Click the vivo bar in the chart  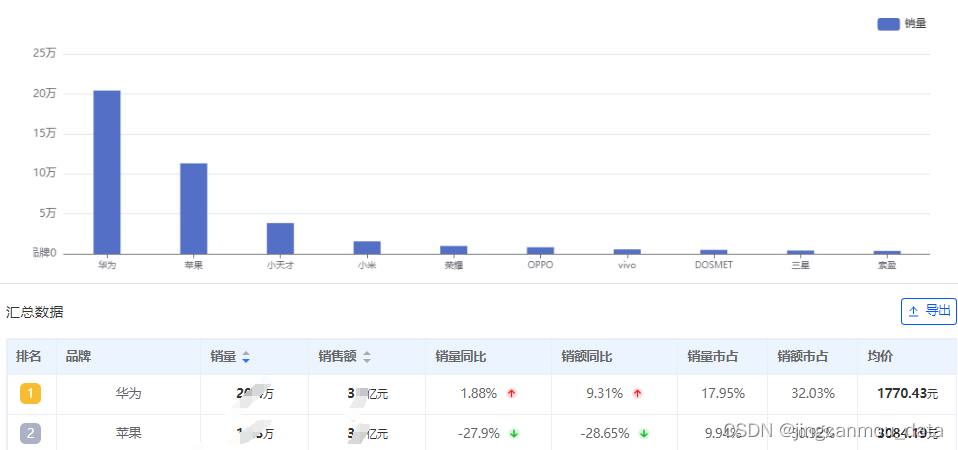[627, 252]
